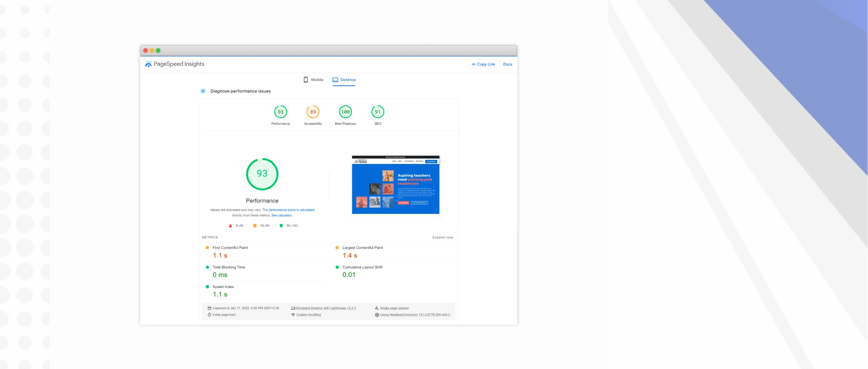Click the 0.01 Cumulative Layout Shift value
The image size is (868, 369).
pos(349,275)
